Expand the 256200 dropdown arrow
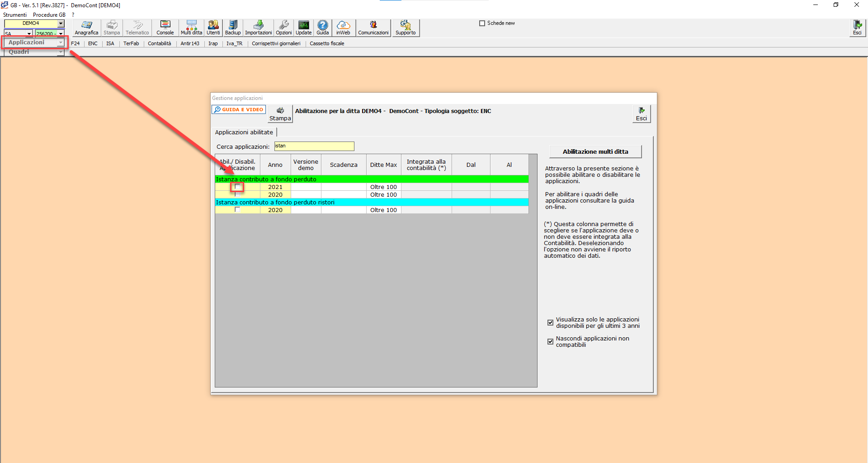Screen dimensions: 868x463 tap(61, 33)
